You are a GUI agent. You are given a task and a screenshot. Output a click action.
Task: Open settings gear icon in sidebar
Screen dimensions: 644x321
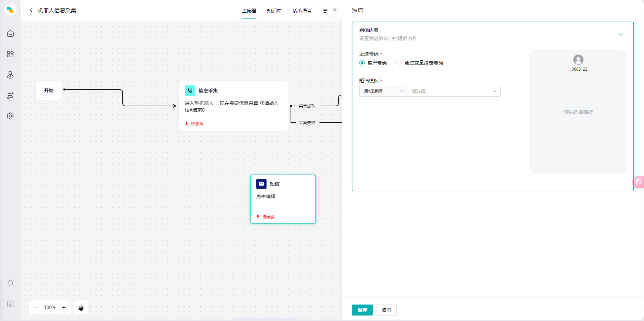[10, 116]
